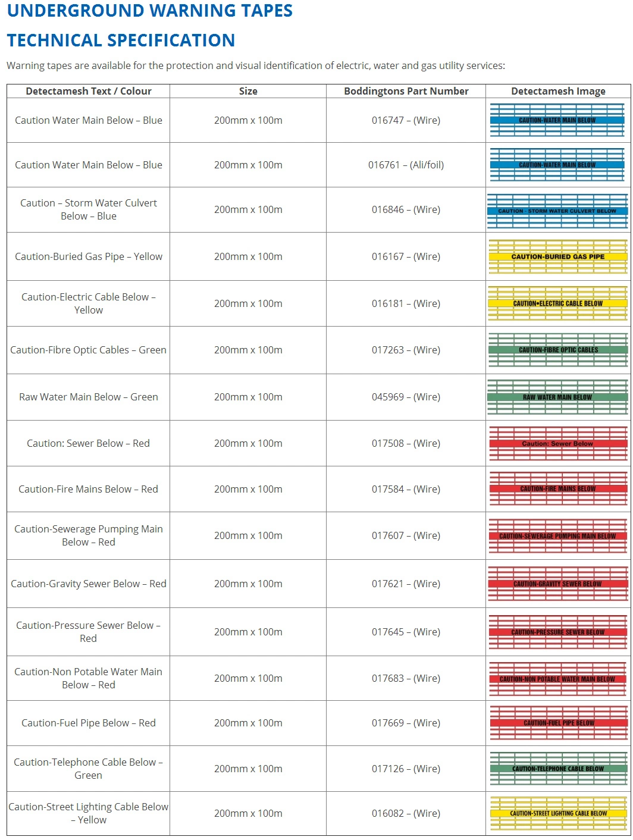
Task: Click the Caution-Fuel Pipe Below tape image
Action: click(557, 723)
